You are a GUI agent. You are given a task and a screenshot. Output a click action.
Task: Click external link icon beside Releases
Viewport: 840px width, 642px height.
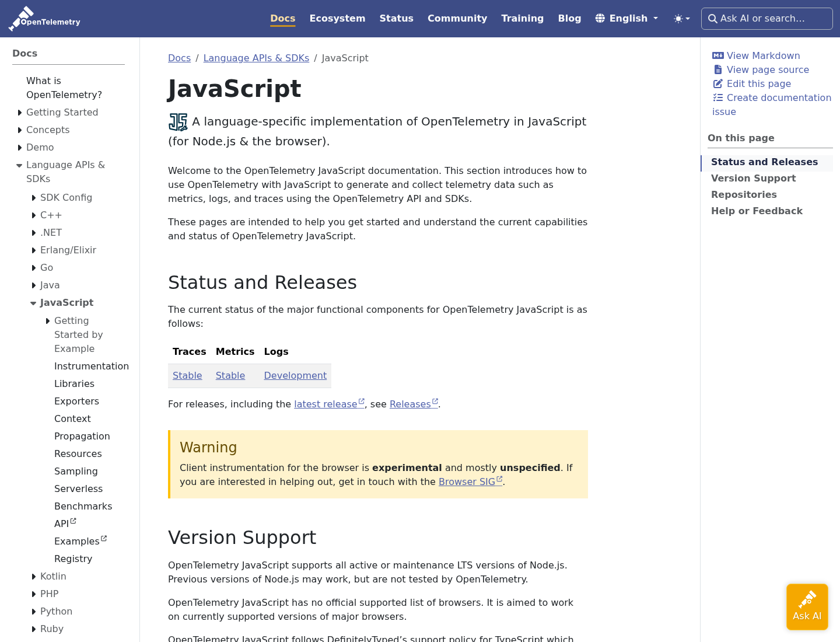pyautogui.click(x=435, y=401)
